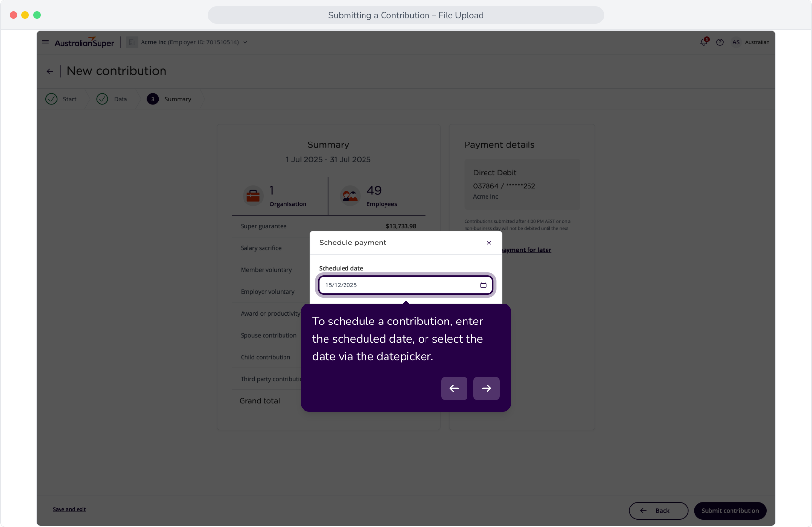Click the AustralianSuper logo
The height and width of the screenshot is (527, 812).
[x=84, y=42]
